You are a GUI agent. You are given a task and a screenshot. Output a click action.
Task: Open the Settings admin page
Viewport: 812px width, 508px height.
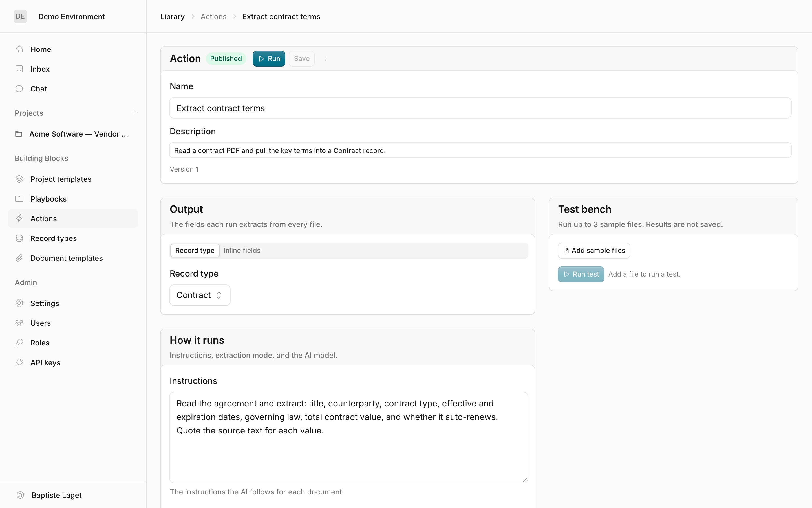point(73,303)
